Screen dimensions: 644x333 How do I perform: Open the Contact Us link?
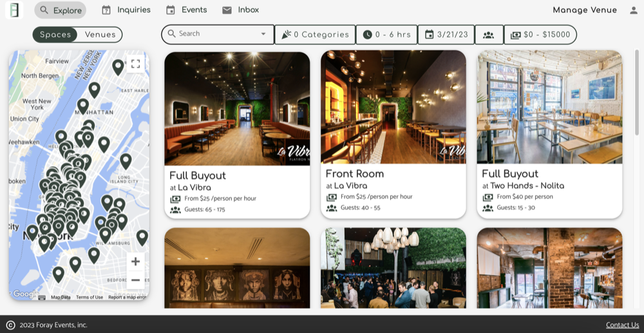coord(622,325)
